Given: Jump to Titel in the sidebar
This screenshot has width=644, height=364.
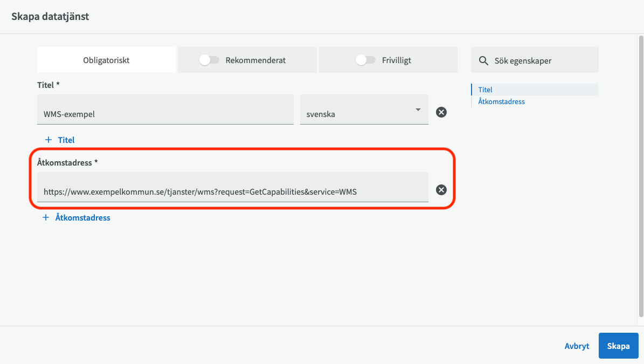Looking at the screenshot, I should click(486, 90).
